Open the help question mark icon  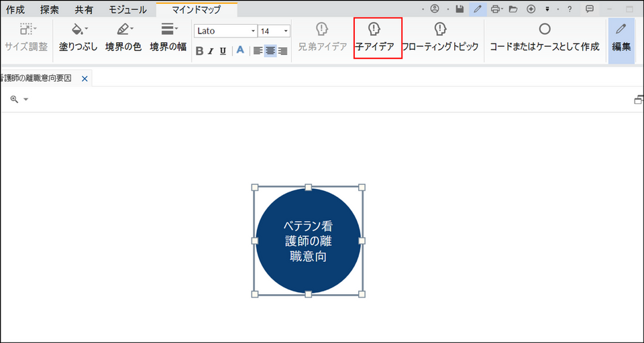570,9
